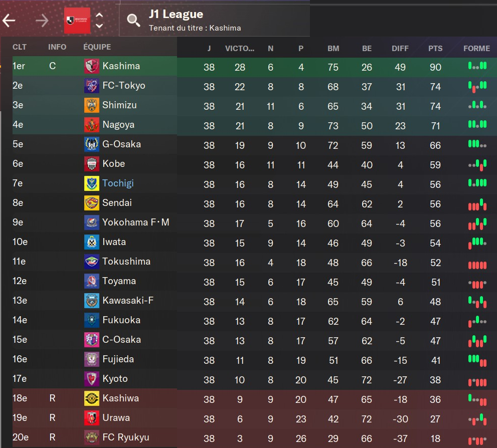The image size is (497, 448).
Task: Click the Kawasaki-F club crest
Action: [x=92, y=301]
